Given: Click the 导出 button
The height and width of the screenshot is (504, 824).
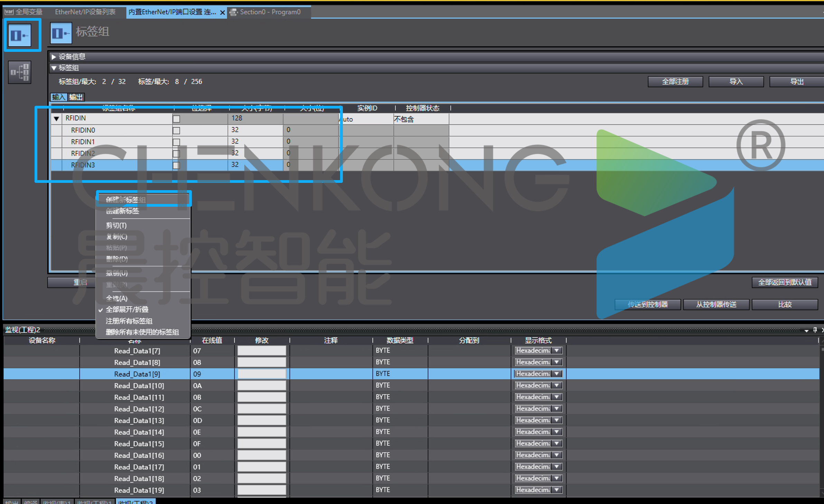Looking at the screenshot, I should [x=797, y=82].
